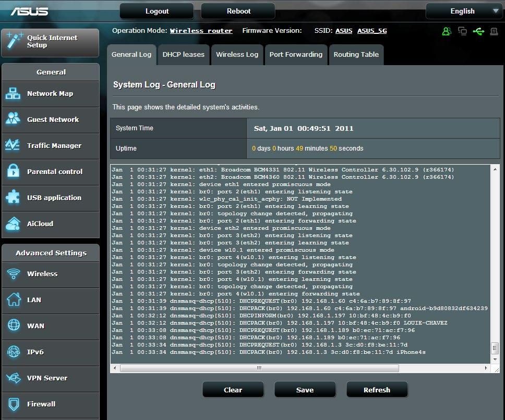Click the Parental control padlock icon
This screenshot has height=420, width=505.
click(13, 171)
